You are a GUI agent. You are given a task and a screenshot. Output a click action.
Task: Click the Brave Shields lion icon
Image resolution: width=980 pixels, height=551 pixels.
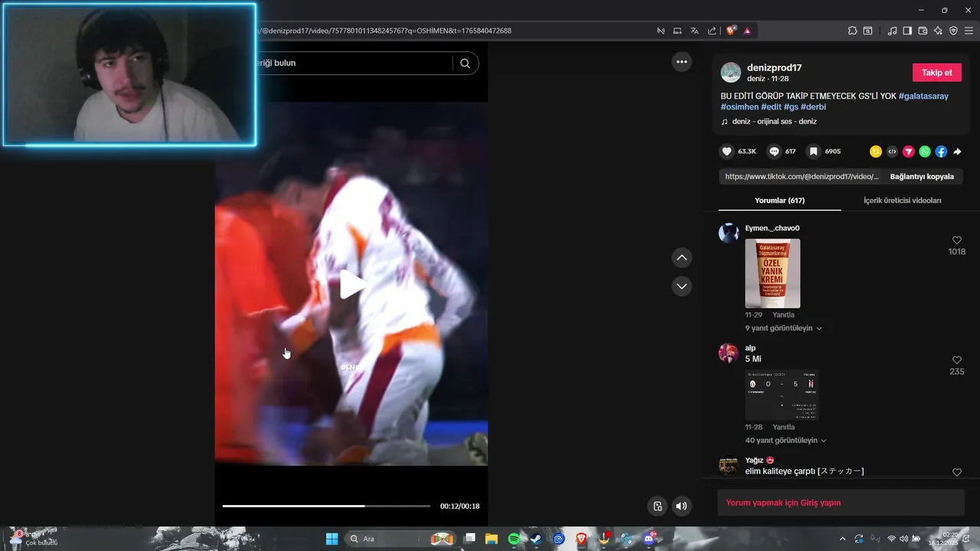click(731, 31)
